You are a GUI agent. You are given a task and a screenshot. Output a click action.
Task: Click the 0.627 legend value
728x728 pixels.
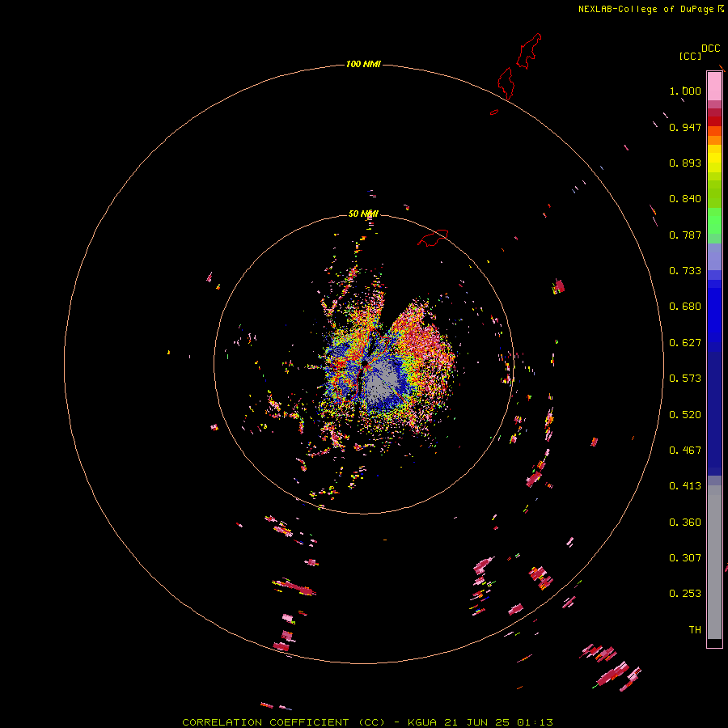[685, 343]
